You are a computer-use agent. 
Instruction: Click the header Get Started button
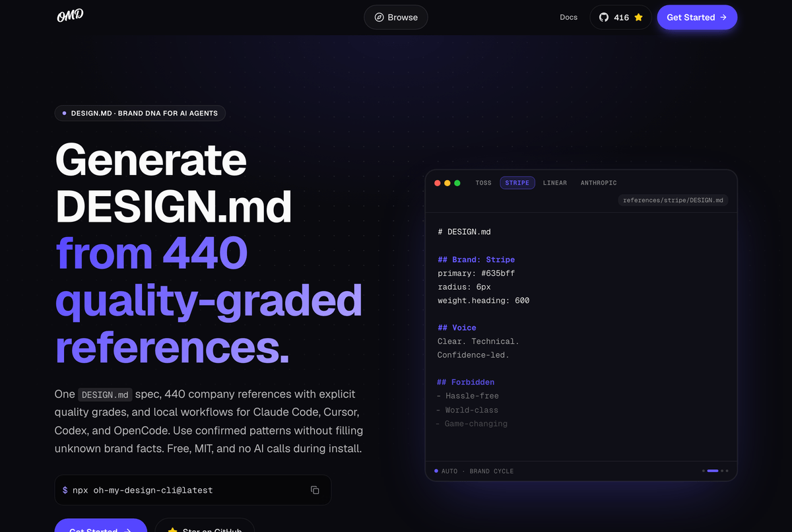pos(697,17)
